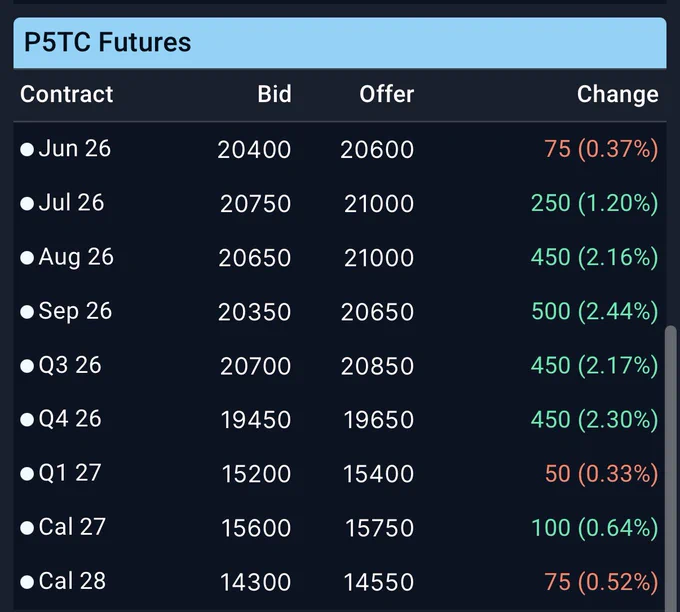Click the status dot beside Aug 26
680x612 pixels.
click(x=27, y=258)
